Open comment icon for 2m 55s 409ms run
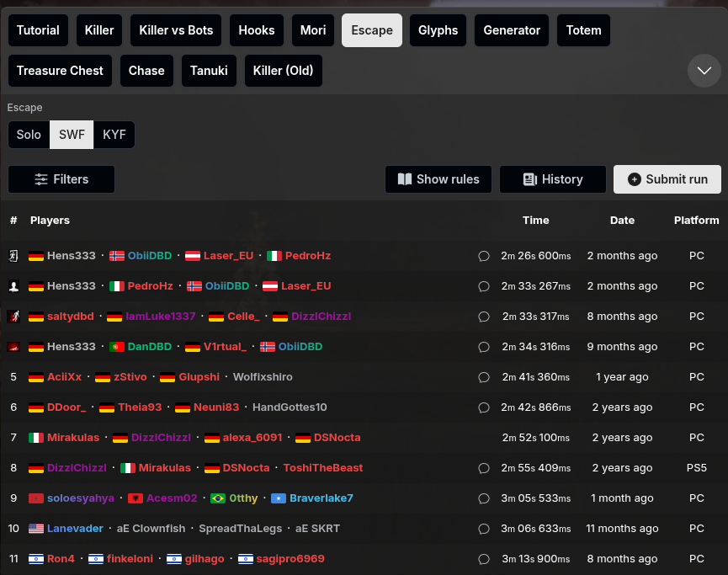 tap(484, 468)
